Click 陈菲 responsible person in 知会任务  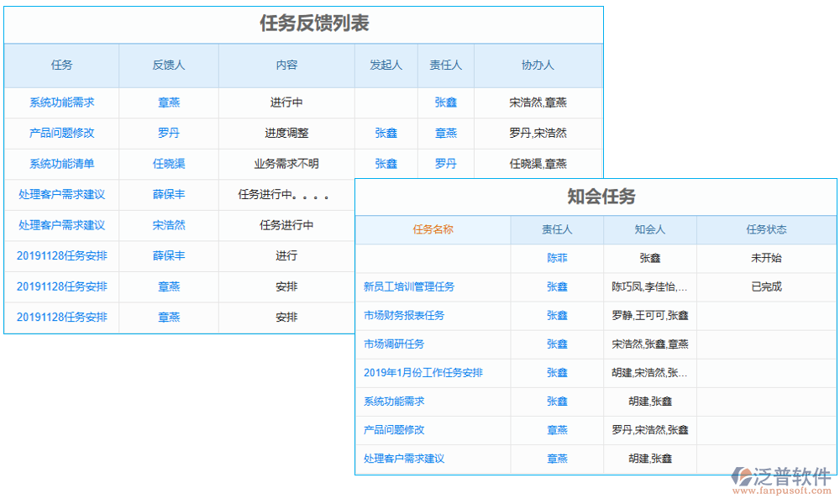pyautogui.click(x=557, y=259)
